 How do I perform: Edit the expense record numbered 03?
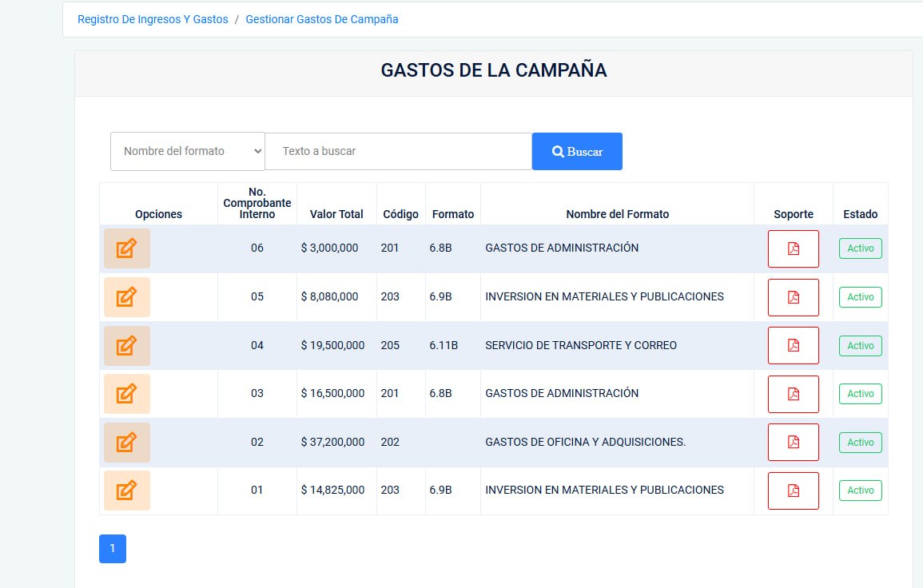(127, 394)
